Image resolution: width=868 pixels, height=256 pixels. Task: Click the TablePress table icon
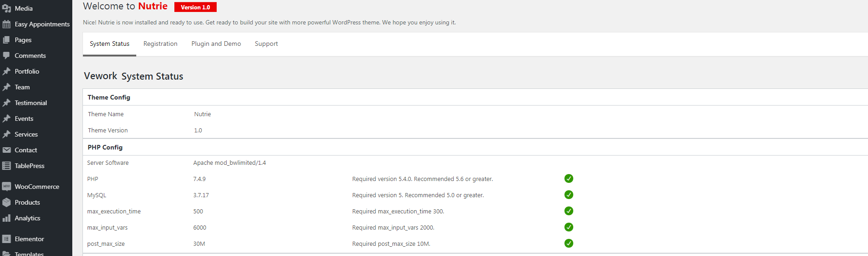(6, 166)
